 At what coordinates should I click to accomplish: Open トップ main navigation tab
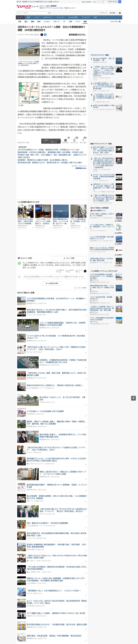(x=20, y=17)
